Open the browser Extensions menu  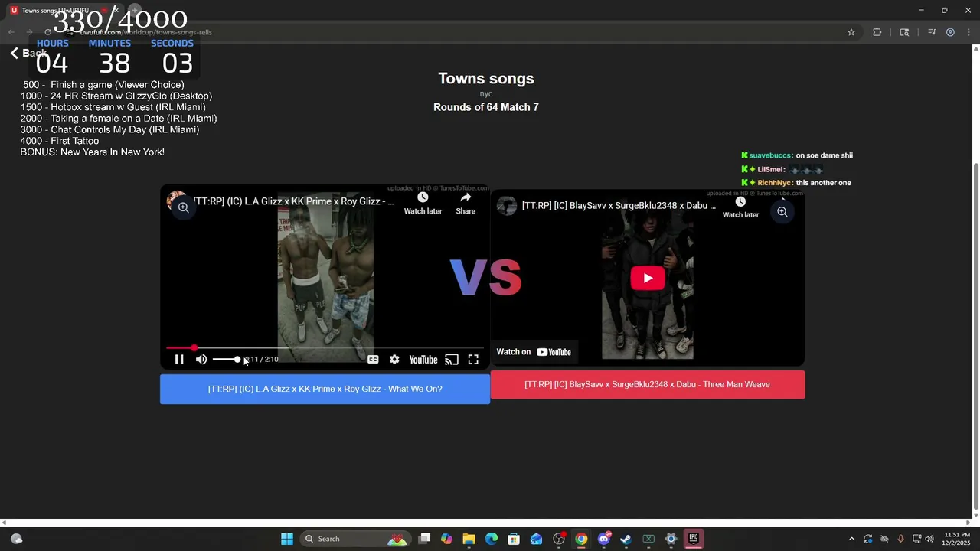877,32
